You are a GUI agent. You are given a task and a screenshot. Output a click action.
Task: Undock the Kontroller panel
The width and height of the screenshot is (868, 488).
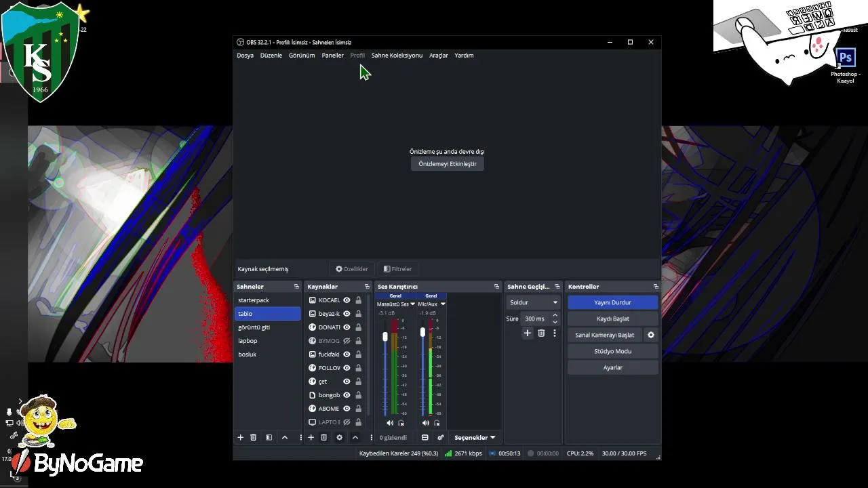pos(656,287)
